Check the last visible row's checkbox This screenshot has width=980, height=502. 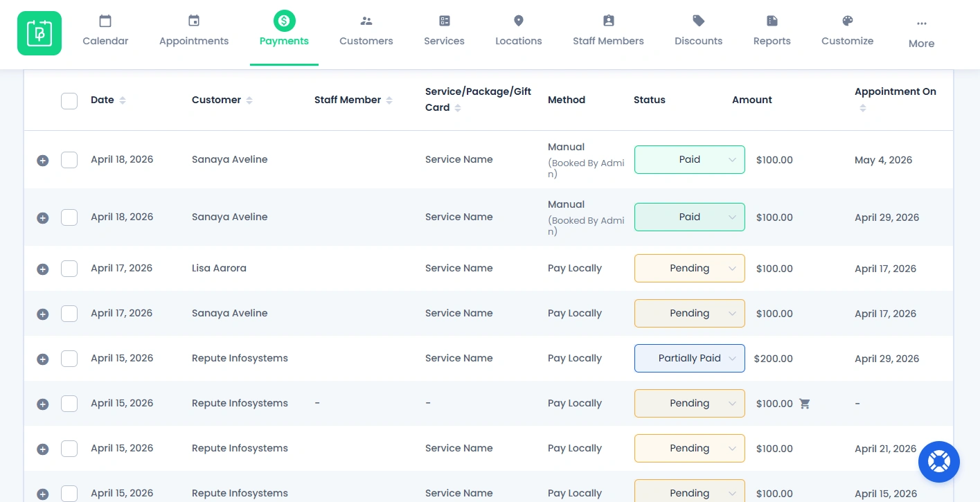69,494
